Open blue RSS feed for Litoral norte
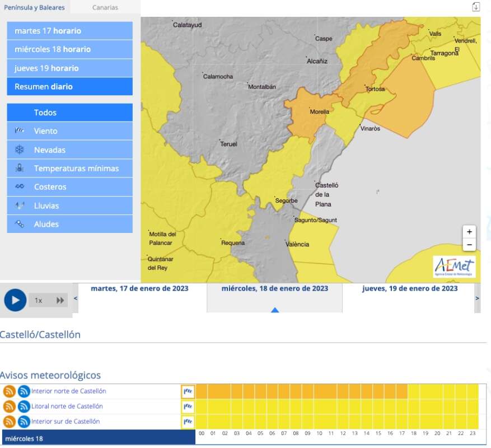The height and width of the screenshot is (448, 491). pos(24,407)
